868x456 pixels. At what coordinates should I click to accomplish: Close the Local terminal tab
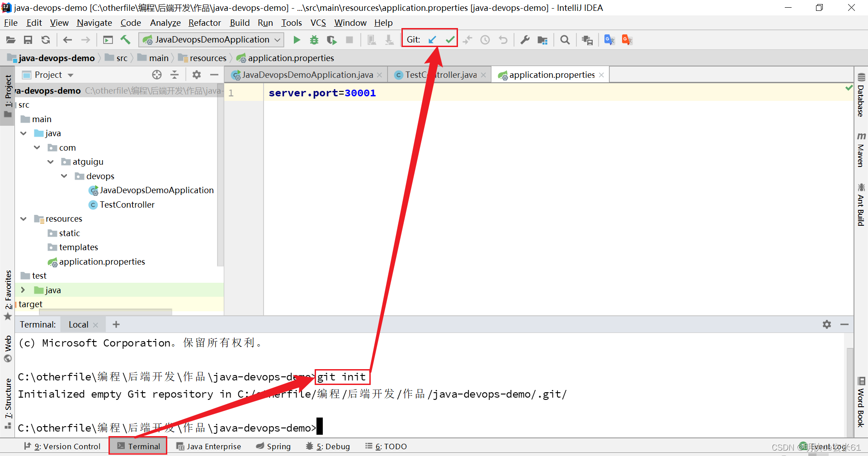click(x=95, y=325)
